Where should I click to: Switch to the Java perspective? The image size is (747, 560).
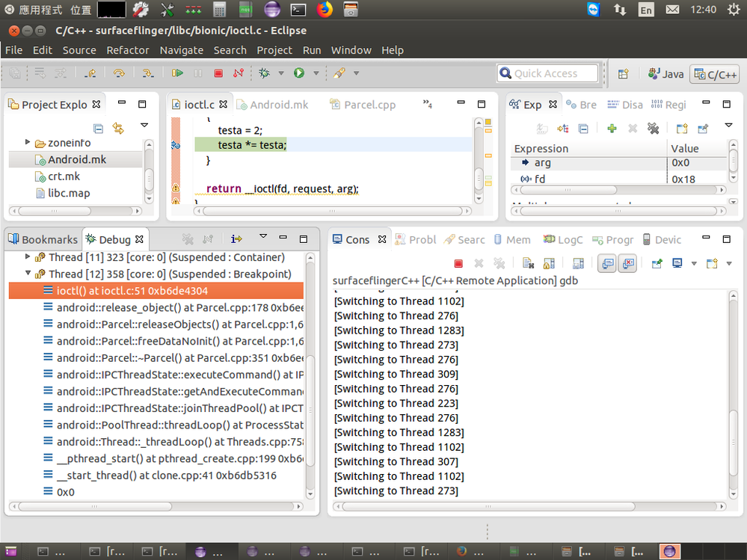(666, 74)
